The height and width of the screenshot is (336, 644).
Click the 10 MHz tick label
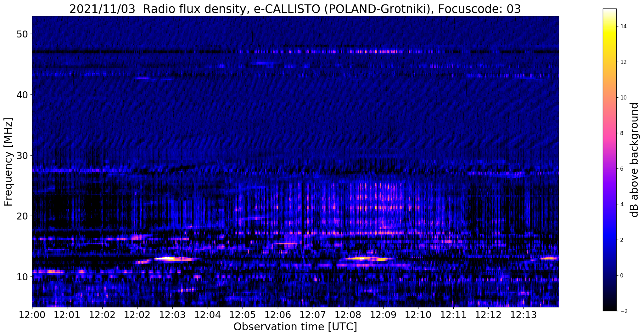click(22, 277)
